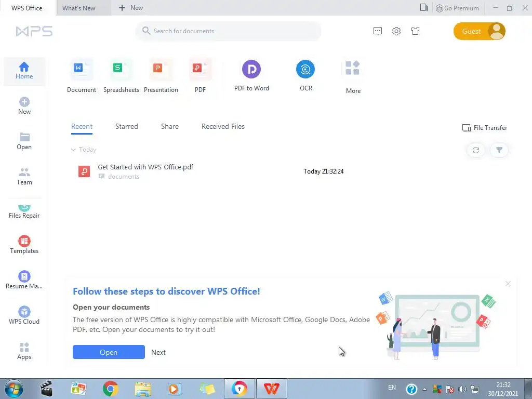Switch to the Recent tab
532x399 pixels.
(x=82, y=127)
